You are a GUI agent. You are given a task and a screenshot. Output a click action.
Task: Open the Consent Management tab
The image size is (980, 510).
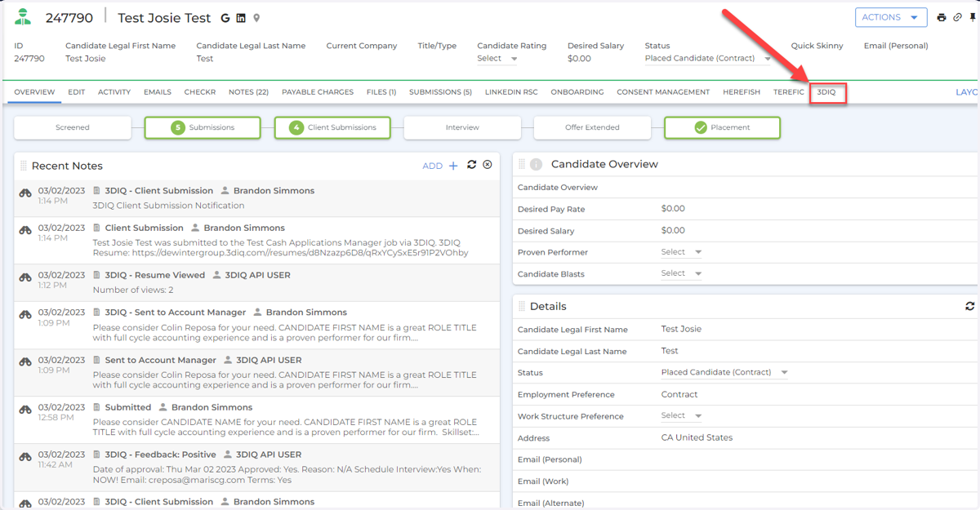point(663,92)
